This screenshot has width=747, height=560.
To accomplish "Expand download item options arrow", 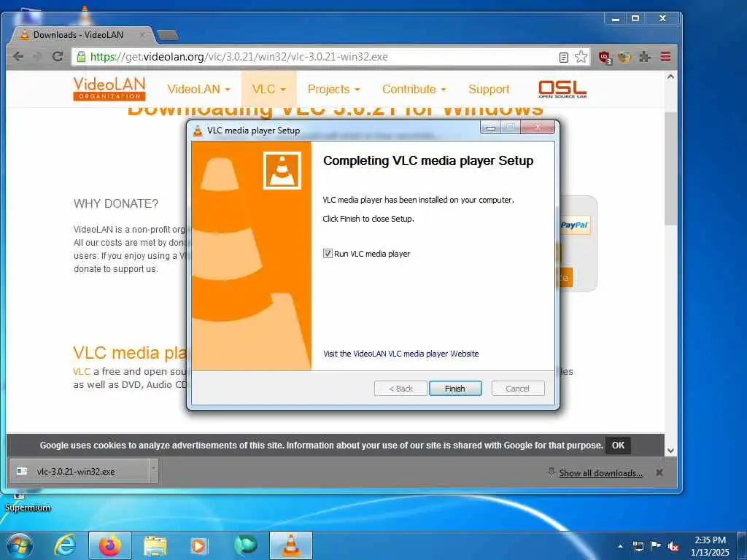I will point(153,472).
